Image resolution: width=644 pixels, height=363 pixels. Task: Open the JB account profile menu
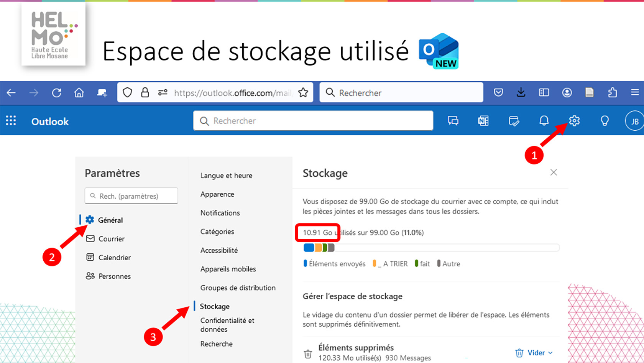click(x=634, y=121)
